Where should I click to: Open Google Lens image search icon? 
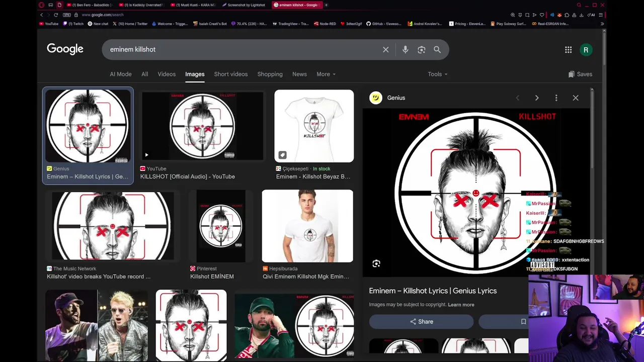coord(421,49)
